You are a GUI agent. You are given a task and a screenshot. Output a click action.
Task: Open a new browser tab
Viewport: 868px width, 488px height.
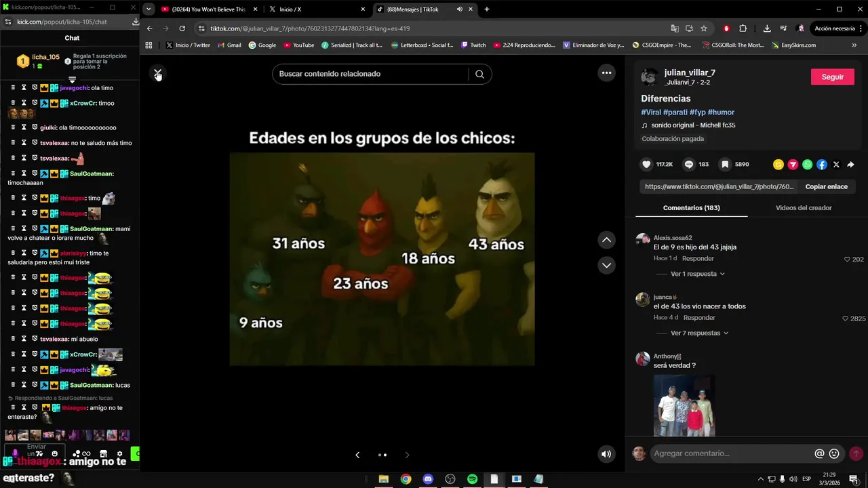(486, 9)
